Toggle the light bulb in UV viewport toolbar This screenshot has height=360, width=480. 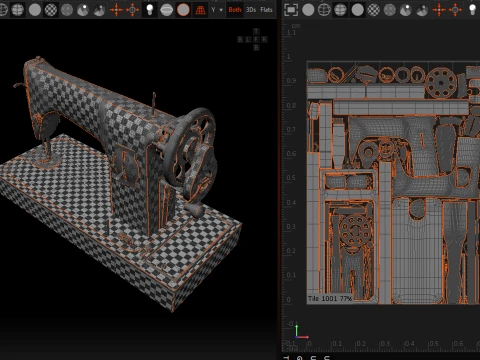(x=473, y=10)
